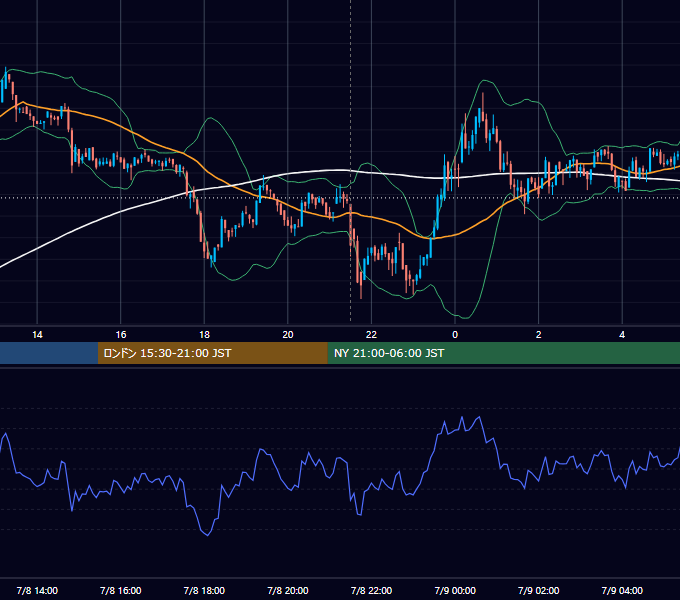Select the NY 21:00-06:00 JST session bar
Screen dimensions: 680x600
pos(503,353)
